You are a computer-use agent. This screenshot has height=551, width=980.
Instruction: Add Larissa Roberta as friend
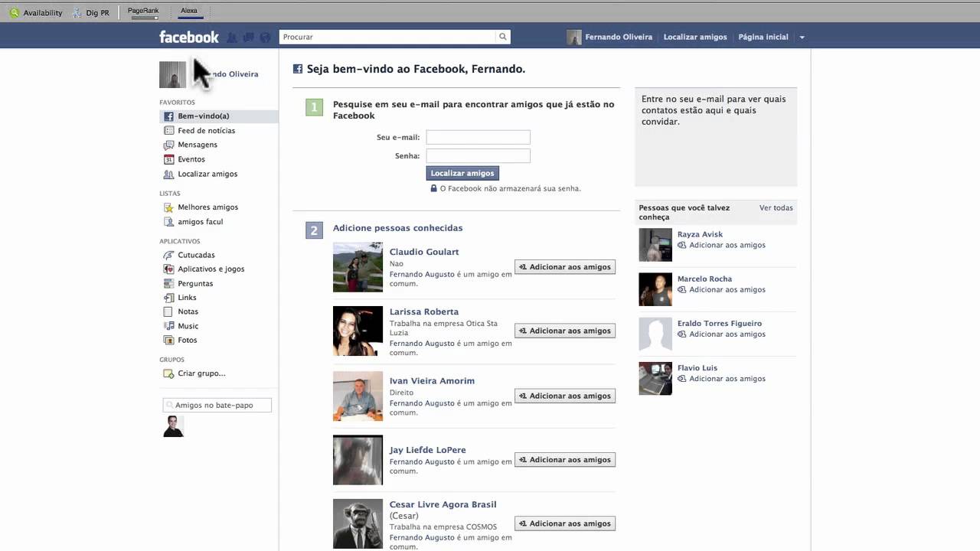click(565, 331)
